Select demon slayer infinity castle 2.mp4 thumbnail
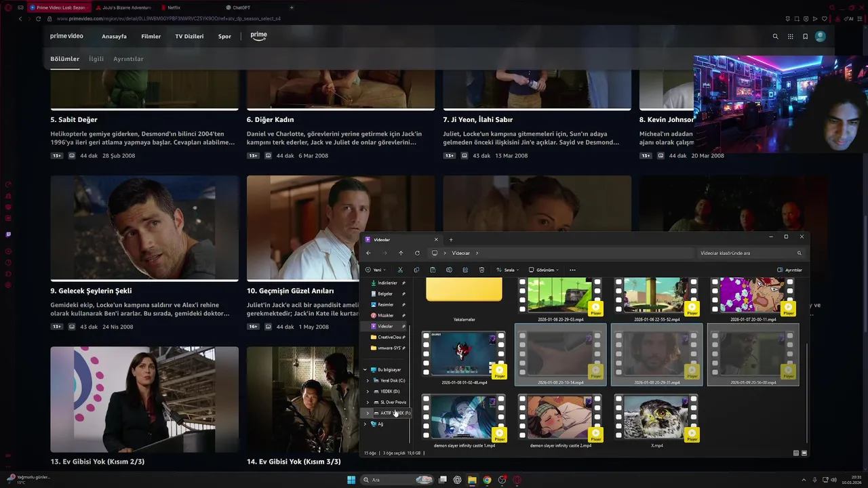Image resolution: width=868 pixels, height=488 pixels. point(560,418)
